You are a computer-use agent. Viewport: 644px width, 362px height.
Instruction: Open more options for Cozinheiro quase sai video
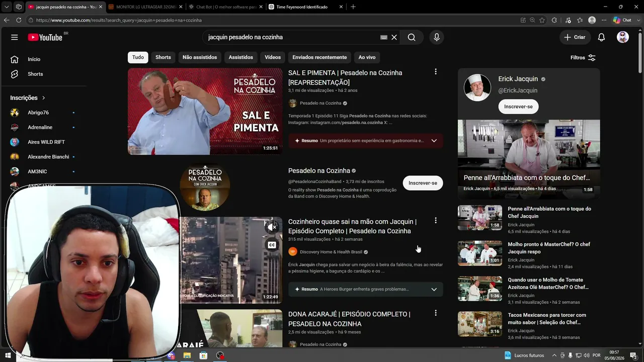click(x=436, y=221)
